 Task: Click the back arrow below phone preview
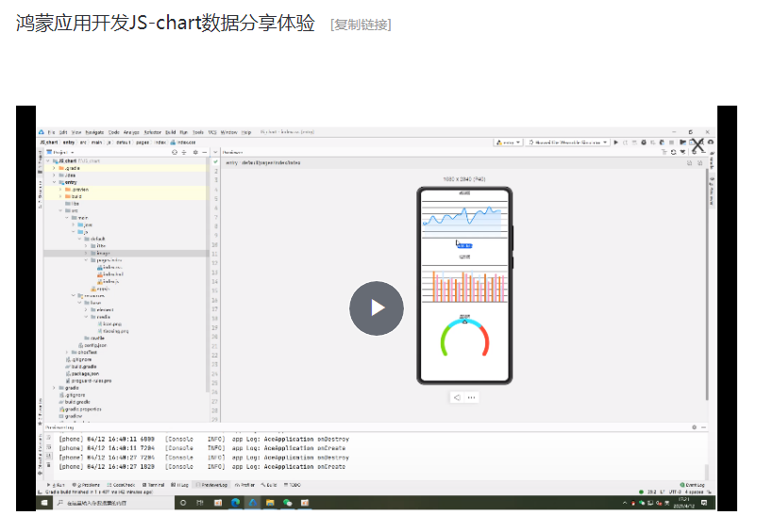pos(457,397)
